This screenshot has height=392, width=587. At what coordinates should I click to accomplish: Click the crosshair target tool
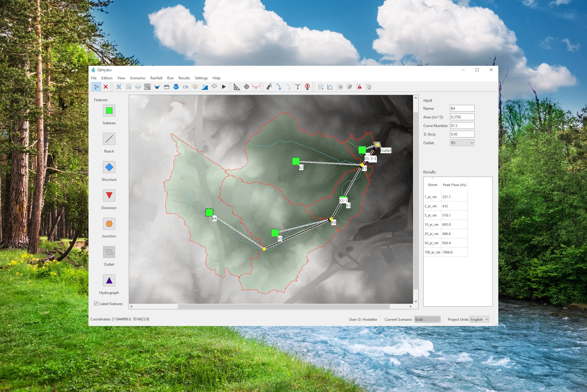(x=246, y=87)
